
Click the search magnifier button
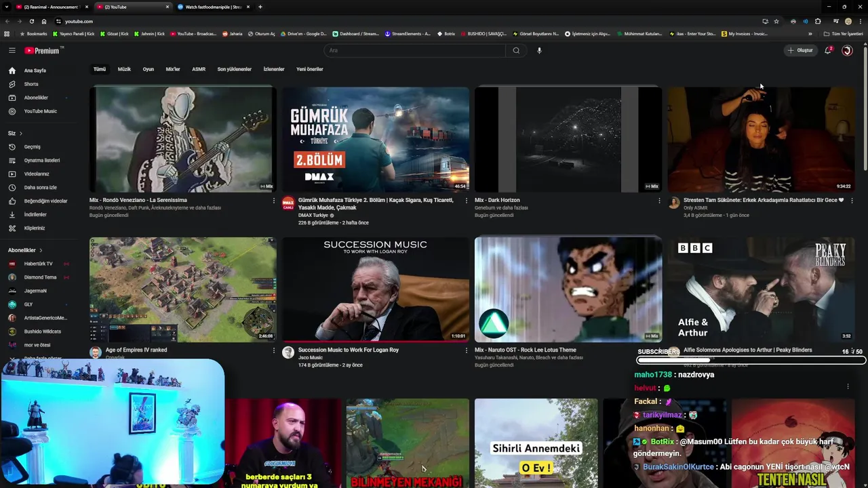pos(516,50)
